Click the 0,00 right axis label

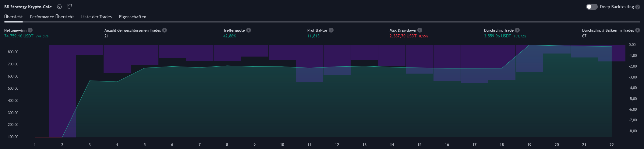click(632, 45)
